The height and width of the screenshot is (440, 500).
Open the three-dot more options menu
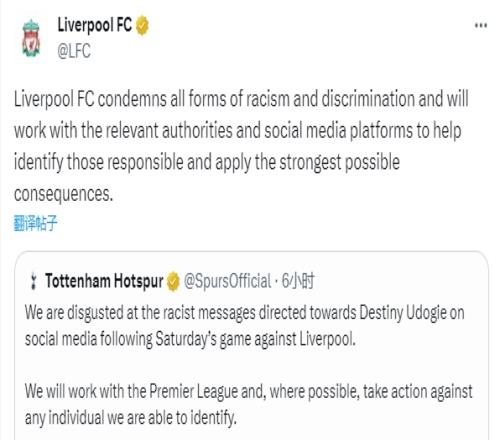tap(481, 25)
